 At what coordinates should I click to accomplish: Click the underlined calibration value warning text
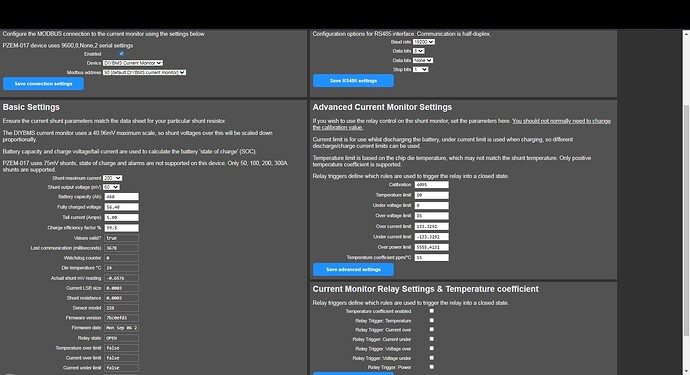point(462,124)
